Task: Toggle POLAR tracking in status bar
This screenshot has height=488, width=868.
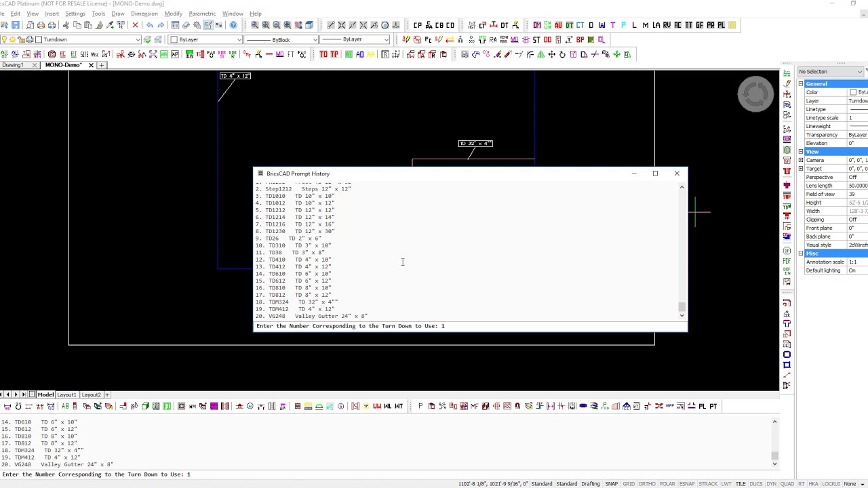Action: 667,484
